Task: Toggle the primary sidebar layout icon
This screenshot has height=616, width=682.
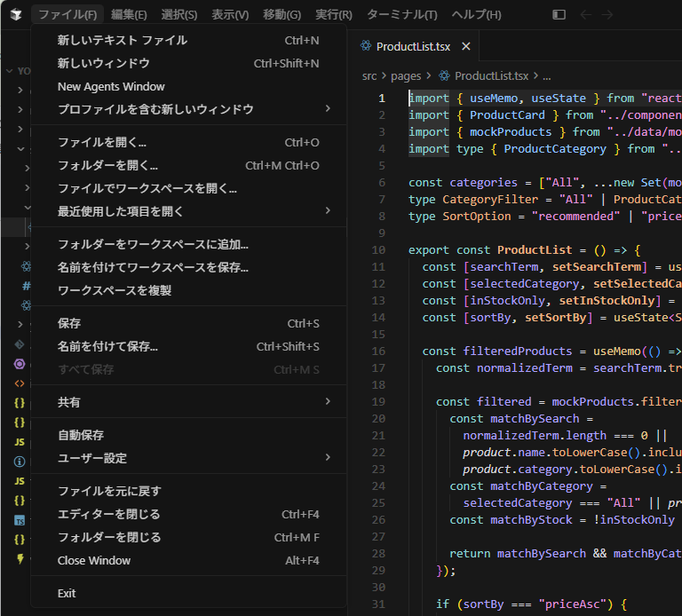Action: pos(559,15)
